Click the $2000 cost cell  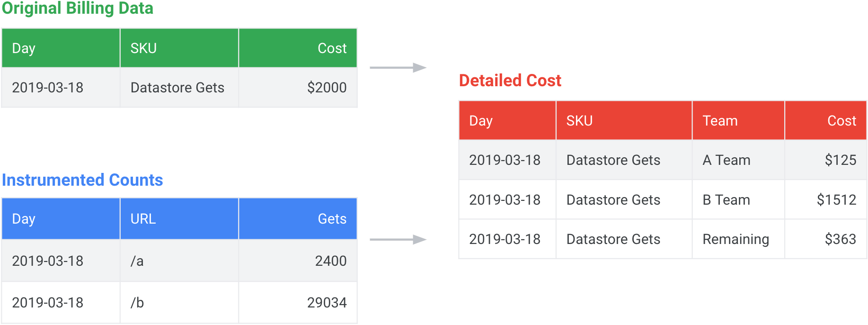[x=327, y=88]
